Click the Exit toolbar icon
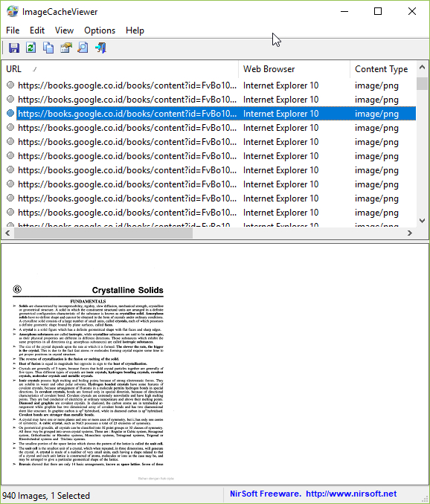430x504 pixels. tap(100, 48)
